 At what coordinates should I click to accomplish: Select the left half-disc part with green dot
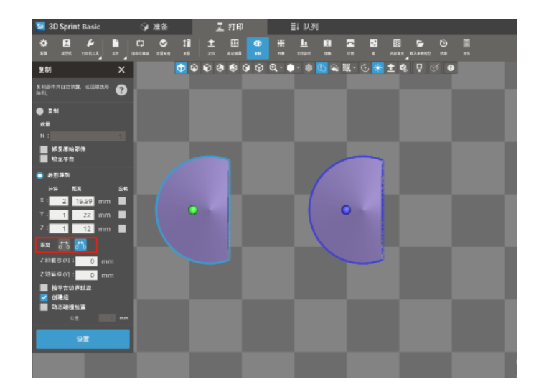click(193, 210)
